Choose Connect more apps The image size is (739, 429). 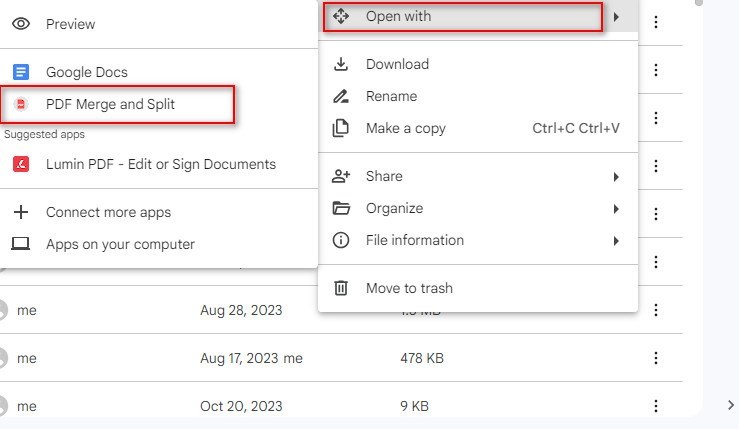click(x=108, y=212)
